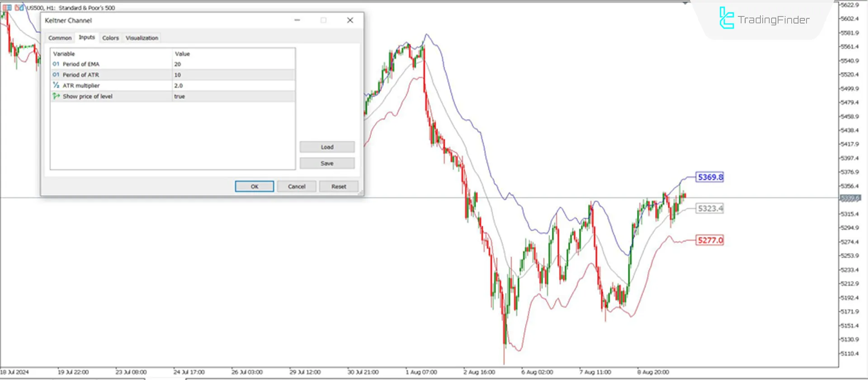Click the green arrow icon beside Show price of level
Viewport: 868px width, 380px height.
coord(56,96)
